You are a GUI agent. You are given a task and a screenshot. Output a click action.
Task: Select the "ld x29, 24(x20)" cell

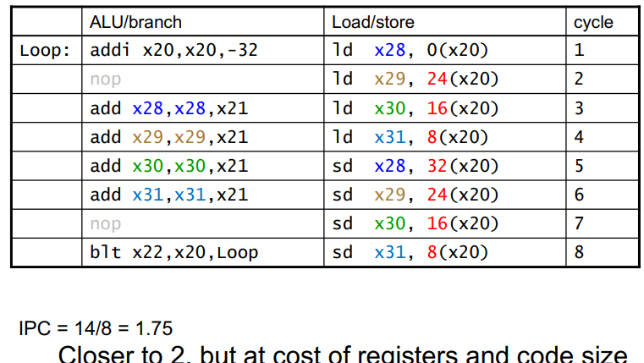416,80
